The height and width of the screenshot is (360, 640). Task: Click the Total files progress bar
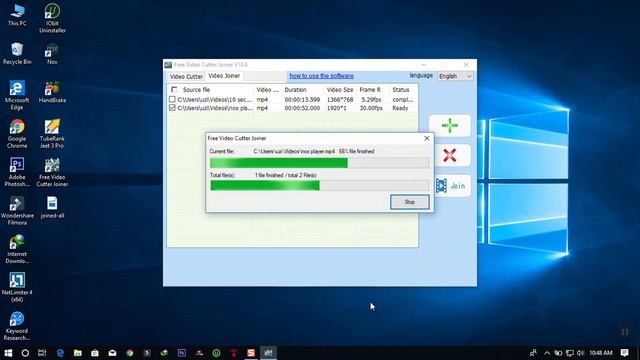pos(319,186)
